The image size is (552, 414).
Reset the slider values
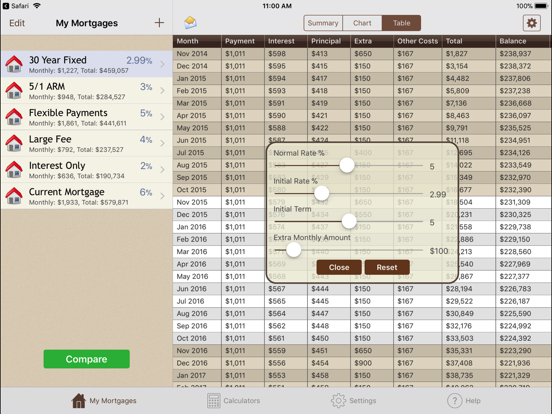pos(387,267)
